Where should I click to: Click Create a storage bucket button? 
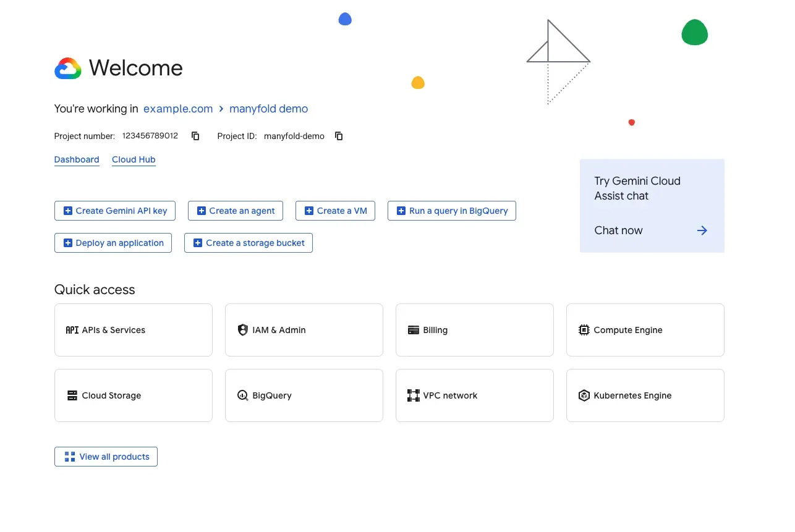(x=249, y=243)
